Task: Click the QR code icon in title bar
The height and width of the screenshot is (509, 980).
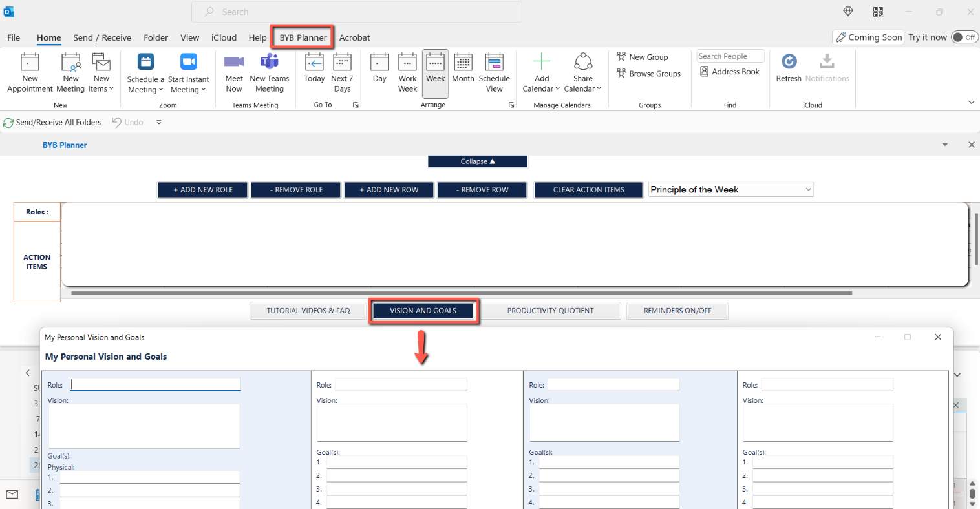Action: point(878,12)
